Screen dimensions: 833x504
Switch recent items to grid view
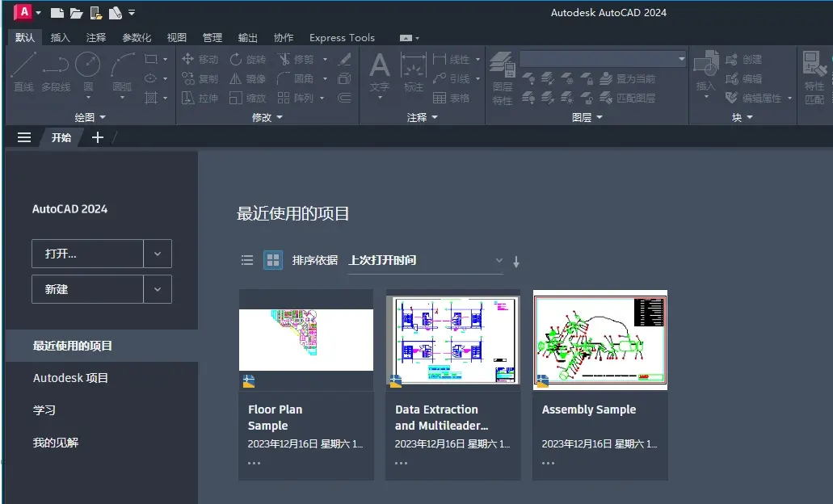click(x=273, y=260)
